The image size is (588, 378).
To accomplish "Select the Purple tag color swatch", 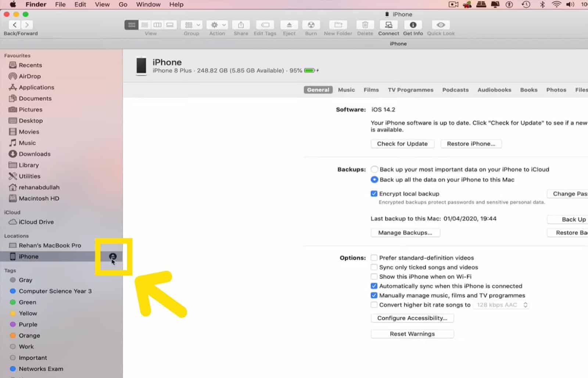I will 12,324.
